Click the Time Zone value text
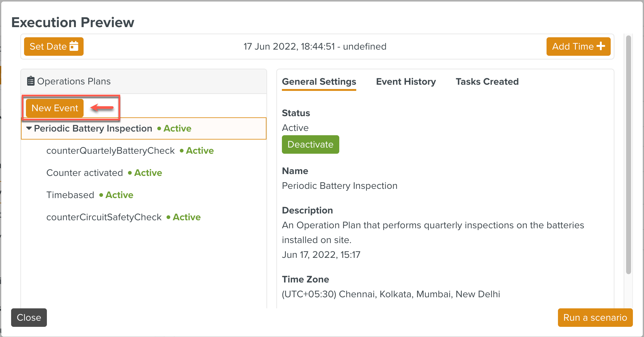The image size is (644, 337). pos(391,294)
